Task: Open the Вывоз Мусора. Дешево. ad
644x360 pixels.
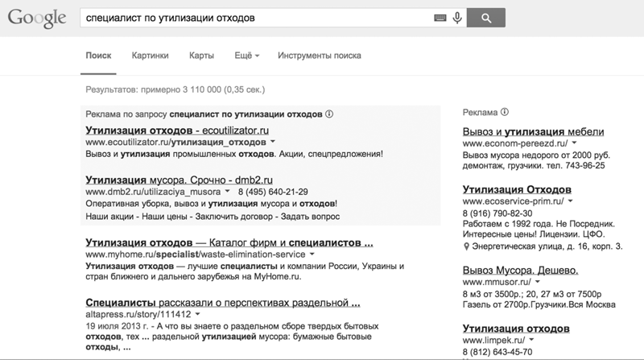Action: pyautogui.click(x=521, y=269)
